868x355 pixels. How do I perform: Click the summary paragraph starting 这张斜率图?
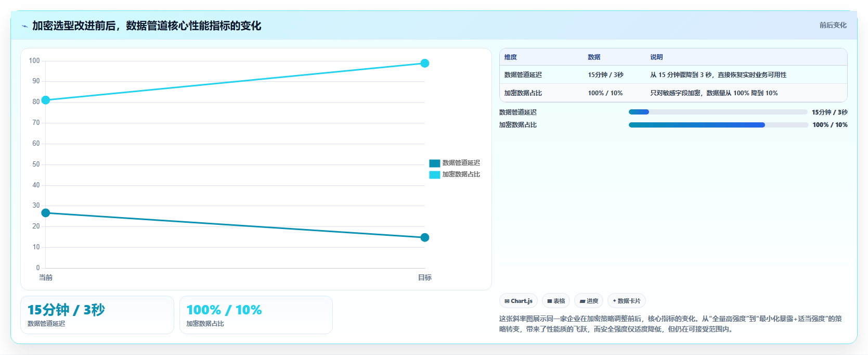[x=670, y=324]
